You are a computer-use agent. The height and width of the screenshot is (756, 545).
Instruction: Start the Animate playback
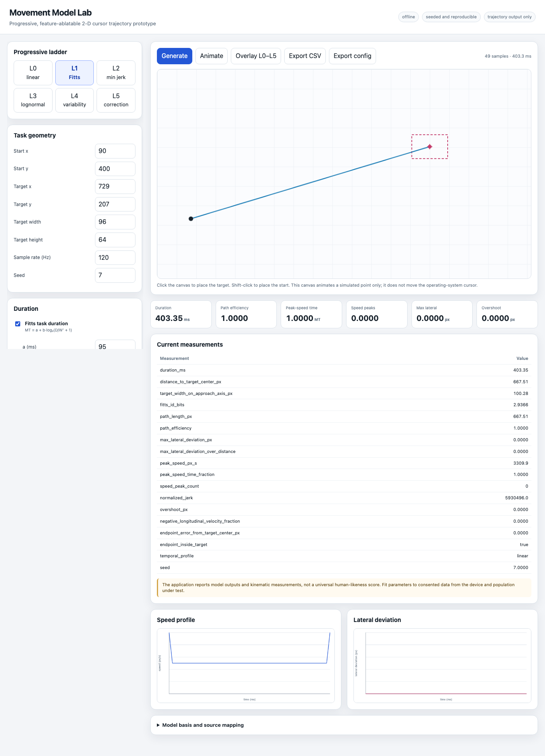[211, 56]
